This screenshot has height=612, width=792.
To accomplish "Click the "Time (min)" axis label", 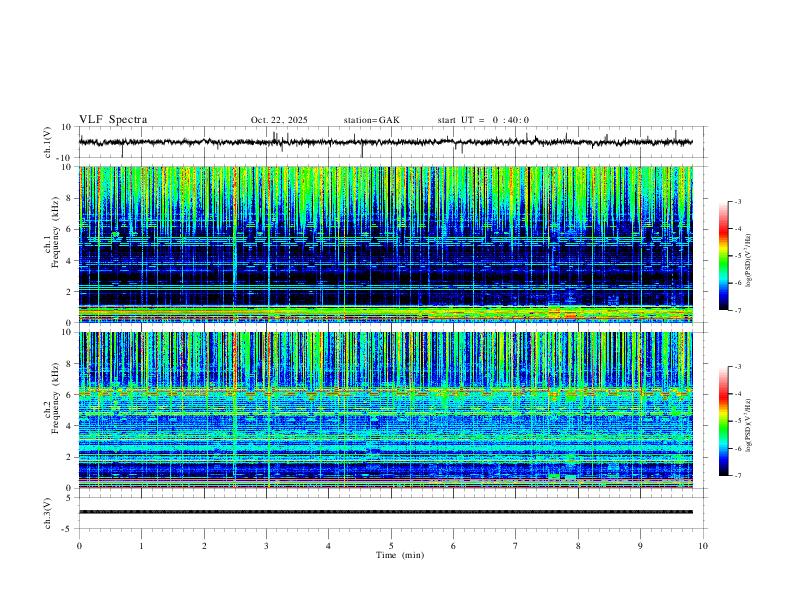I will [x=400, y=555].
